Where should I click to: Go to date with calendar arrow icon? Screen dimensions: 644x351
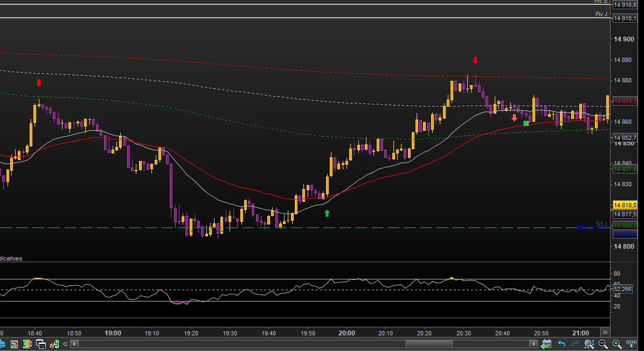(546, 344)
